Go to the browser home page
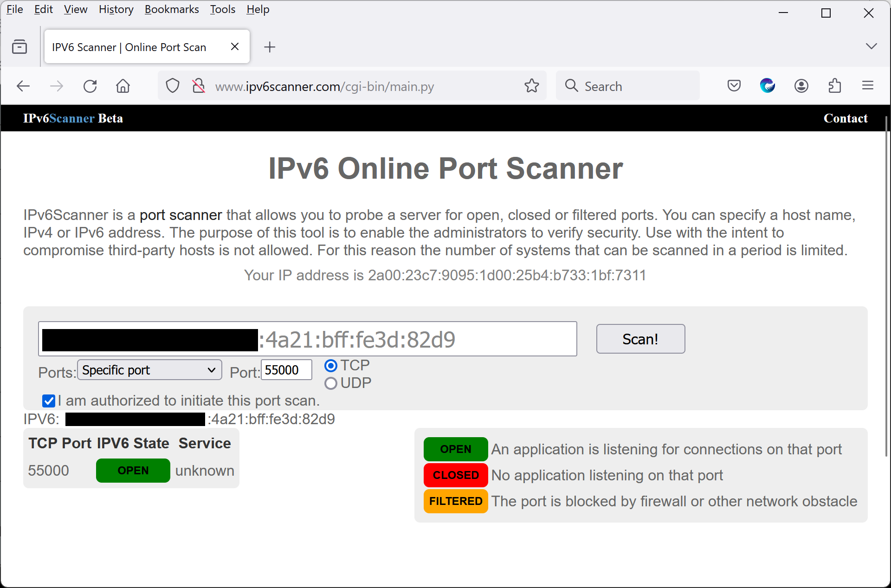The height and width of the screenshot is (588, 891). (123, 86)
